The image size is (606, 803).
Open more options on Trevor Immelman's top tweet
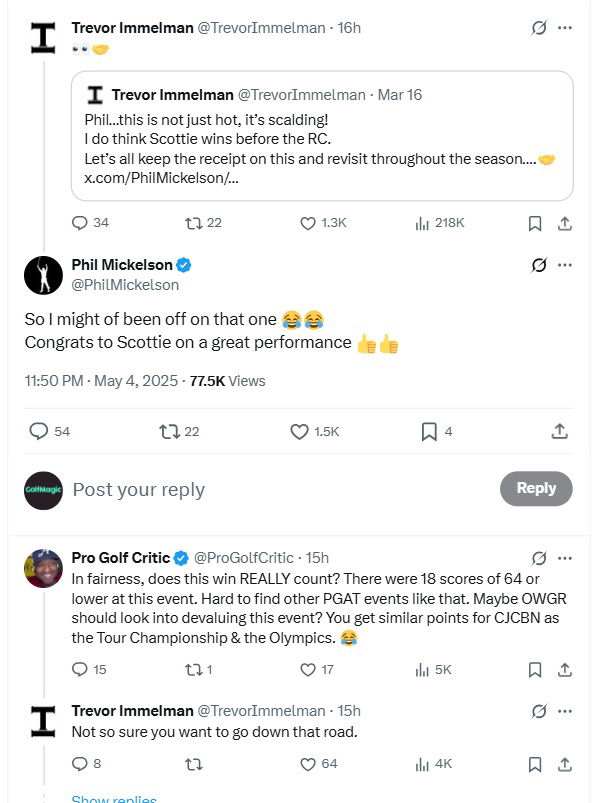(565, 28)
